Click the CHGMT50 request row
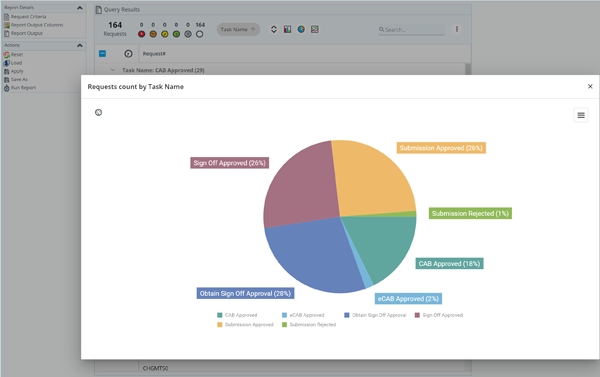Screen dimensions: 600x377 point(155,368)
